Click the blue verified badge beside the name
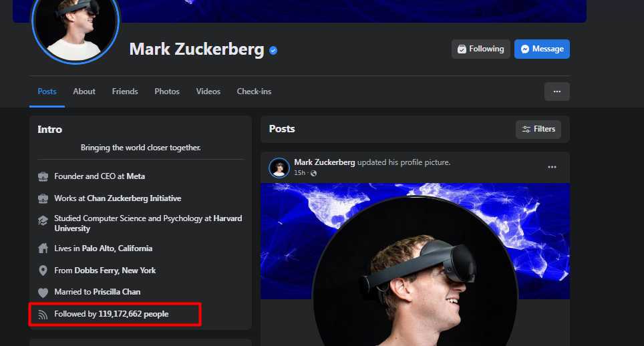The image size is (644, 346). tap(273, 50)
